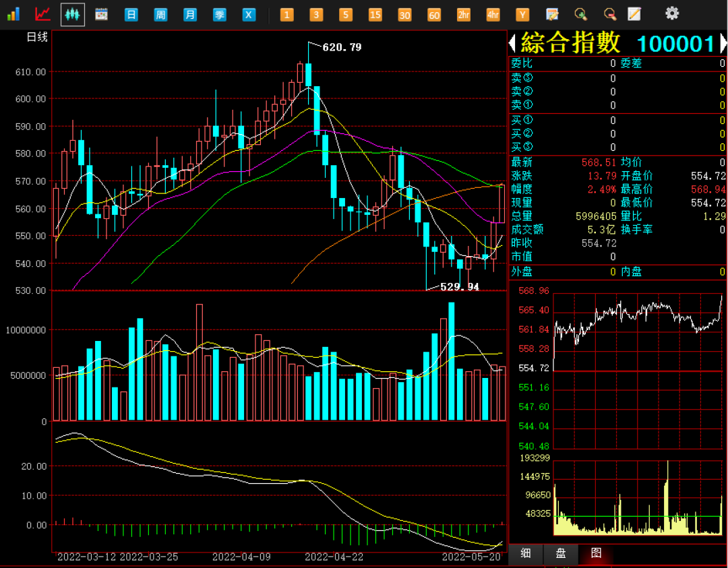Click the high price 568.94
This screenshot has height=568, width=728.
point(708,189)
